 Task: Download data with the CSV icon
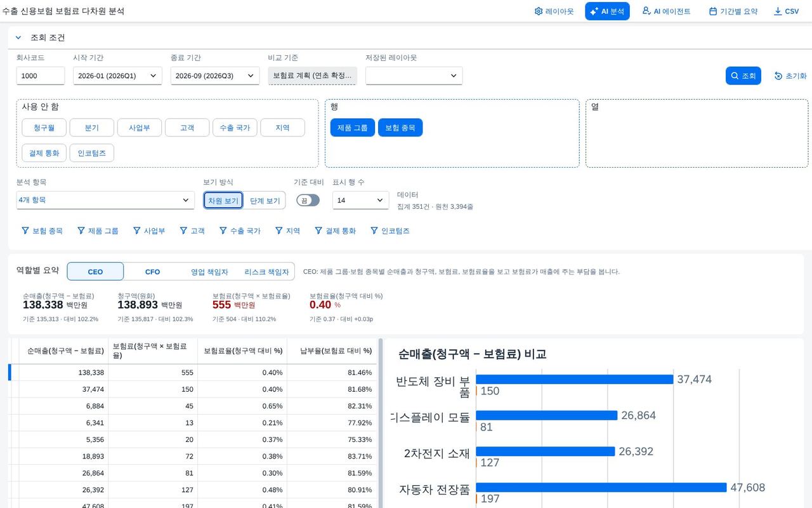pyautogui.click(x=778, y=11)
